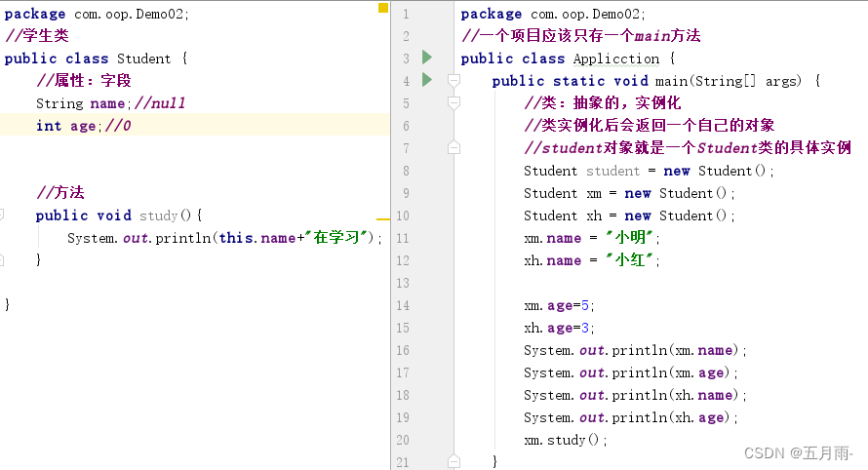Click the //student对象 comment on line 7
Image resolution: width=868 pixels, height=470 pixels.
click(x=687, y=148)
